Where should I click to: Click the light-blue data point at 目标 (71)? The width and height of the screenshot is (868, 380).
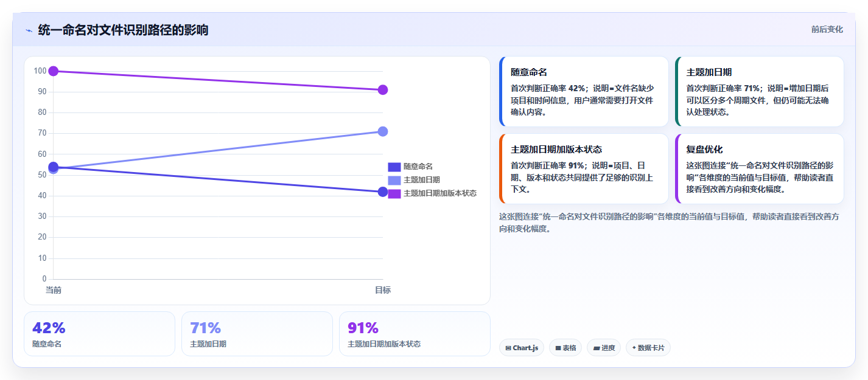[x=383, y=131]
